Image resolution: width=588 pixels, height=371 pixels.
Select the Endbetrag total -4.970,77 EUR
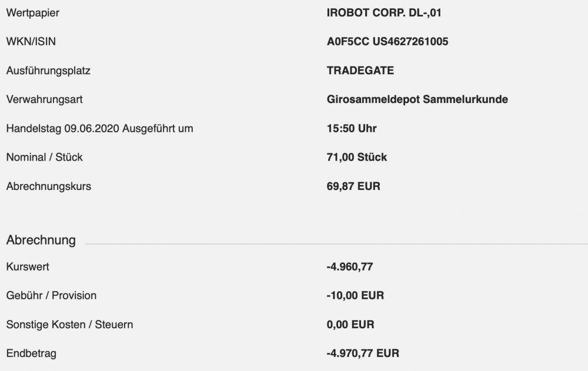tap(363, 353)
